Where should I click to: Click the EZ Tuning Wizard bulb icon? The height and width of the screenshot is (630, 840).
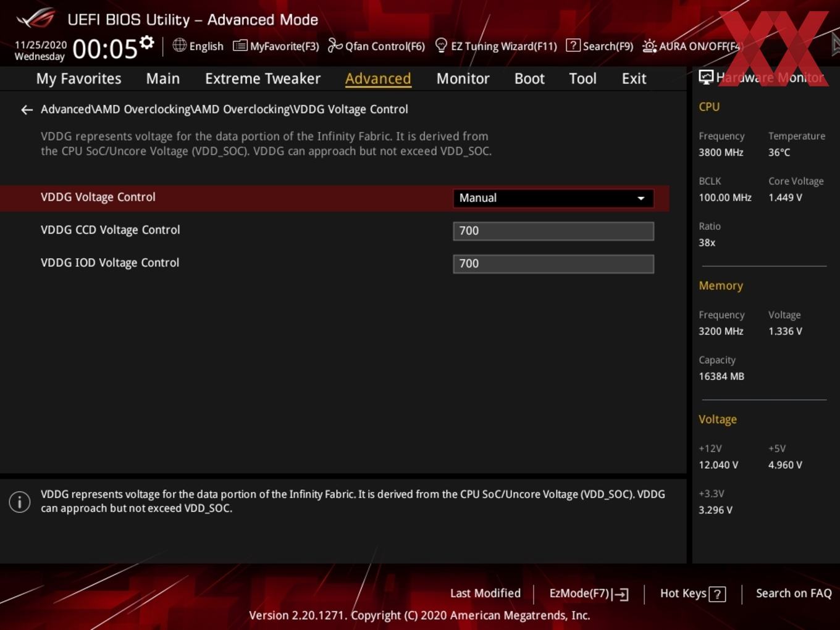click(x=441, y=45)
